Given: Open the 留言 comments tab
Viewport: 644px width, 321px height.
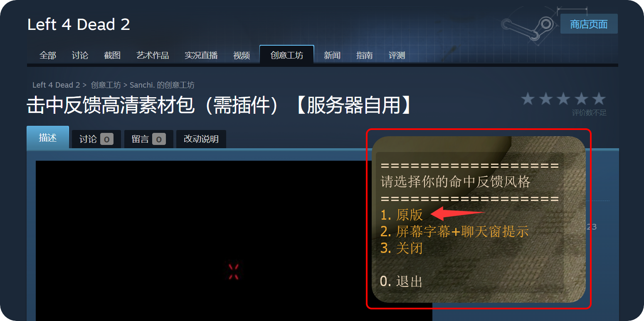Looking at the screenshot, I should (x=148, y=139).
